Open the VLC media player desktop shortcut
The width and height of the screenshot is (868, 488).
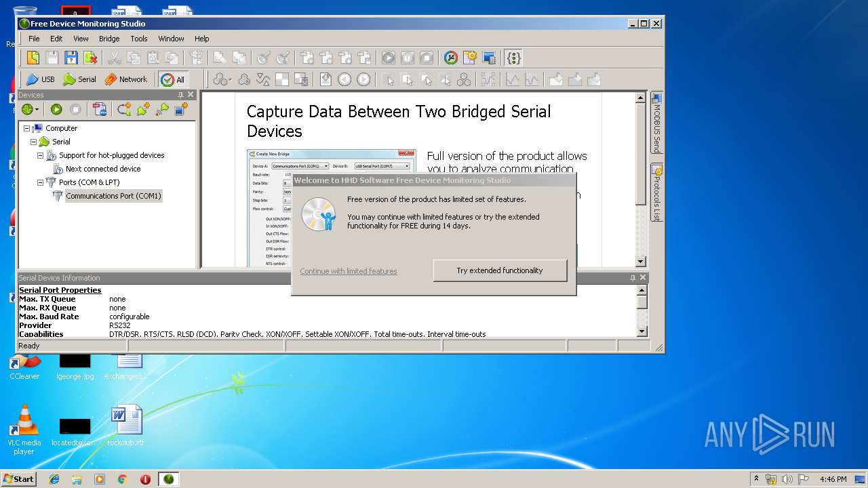coord(24,430)
